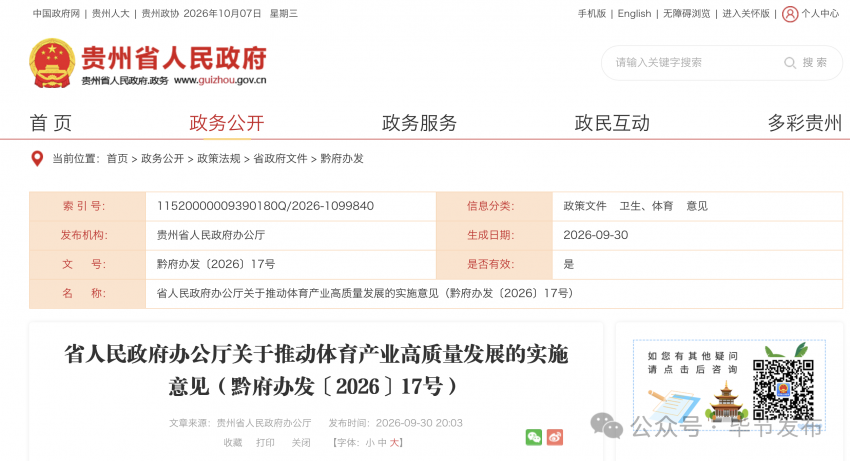The image size is (850, 461).
Task: Share article via Weibo icon
Action: (x=555, y=437)
